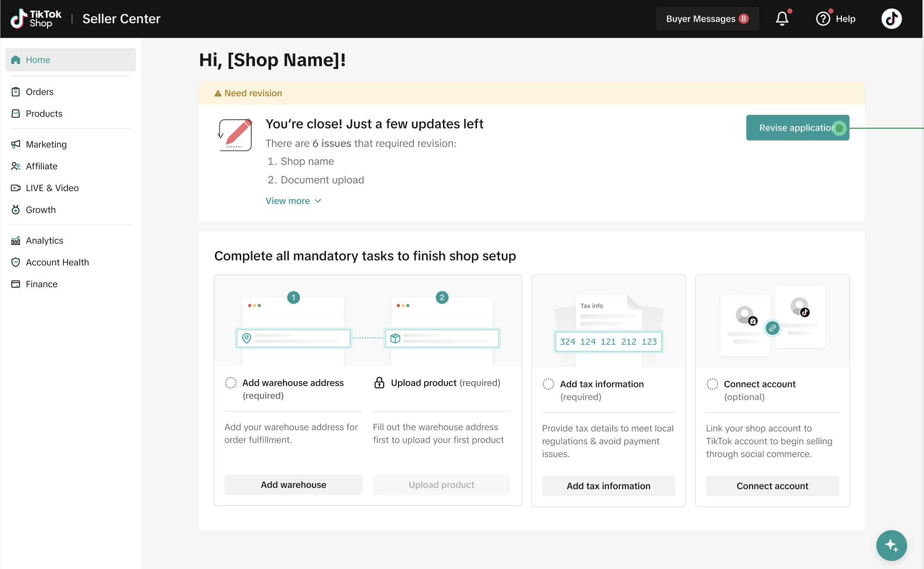Click the lock icon beside Upload product

click(379, 383)
